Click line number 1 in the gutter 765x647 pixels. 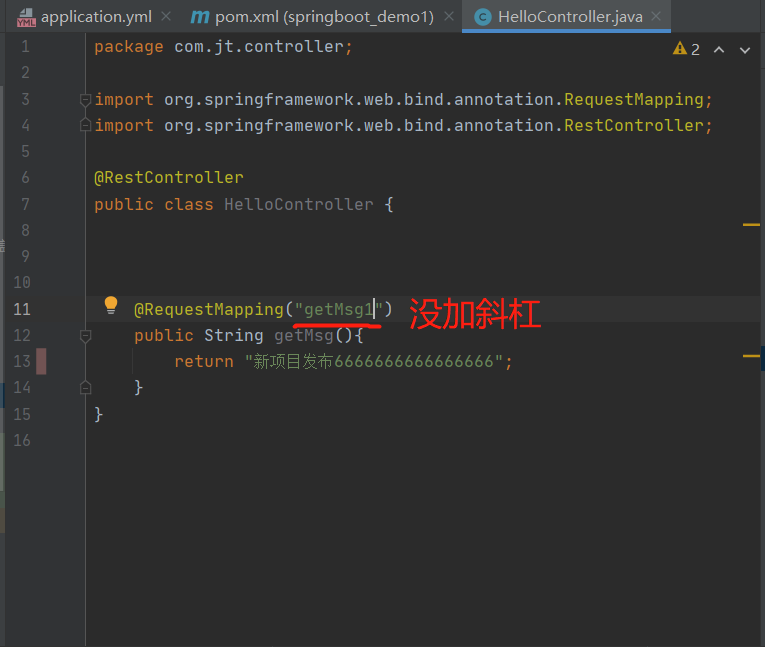[25, 47]
